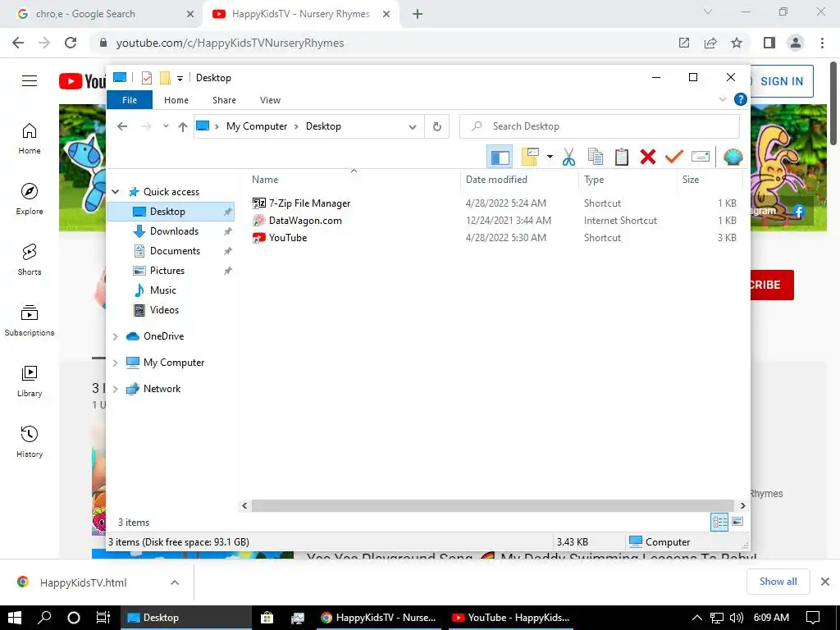Click the New folder quick access icon

tap(165, 78)
